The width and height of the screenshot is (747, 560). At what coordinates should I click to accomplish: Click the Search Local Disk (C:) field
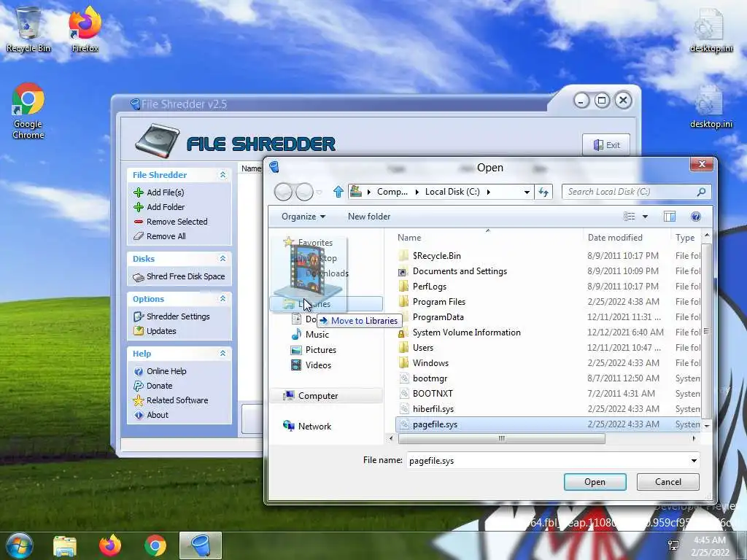(x=636, y=192)
